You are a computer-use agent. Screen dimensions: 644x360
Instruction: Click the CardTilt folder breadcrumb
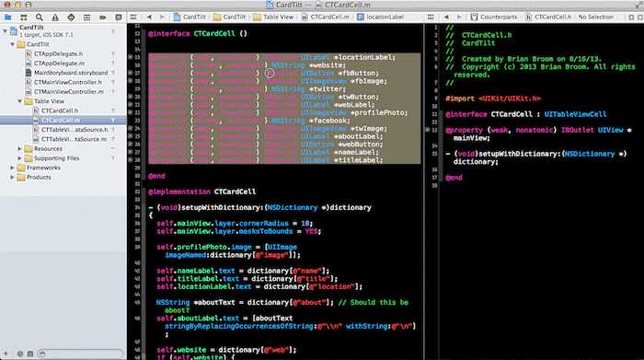pos(230,17)
